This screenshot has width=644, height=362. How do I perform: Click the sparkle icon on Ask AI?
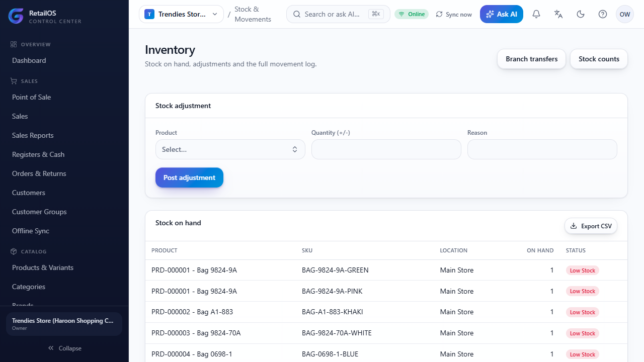490,14
